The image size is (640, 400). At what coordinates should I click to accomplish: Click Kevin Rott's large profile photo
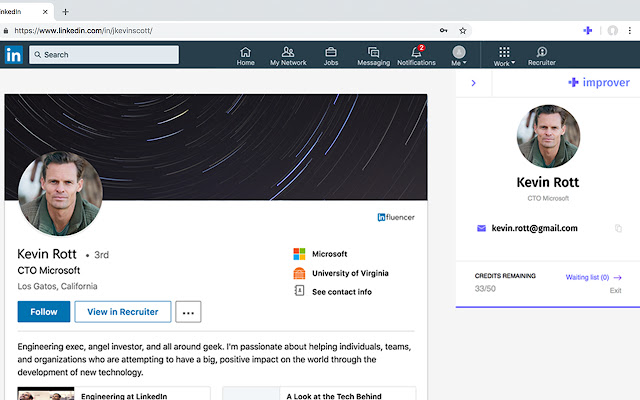(x=60, y=193)
